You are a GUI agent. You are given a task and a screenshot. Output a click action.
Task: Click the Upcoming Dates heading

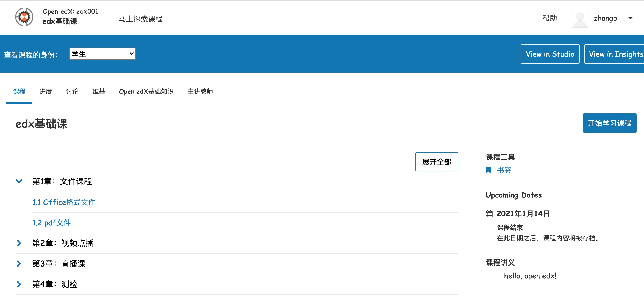(513, 195)
